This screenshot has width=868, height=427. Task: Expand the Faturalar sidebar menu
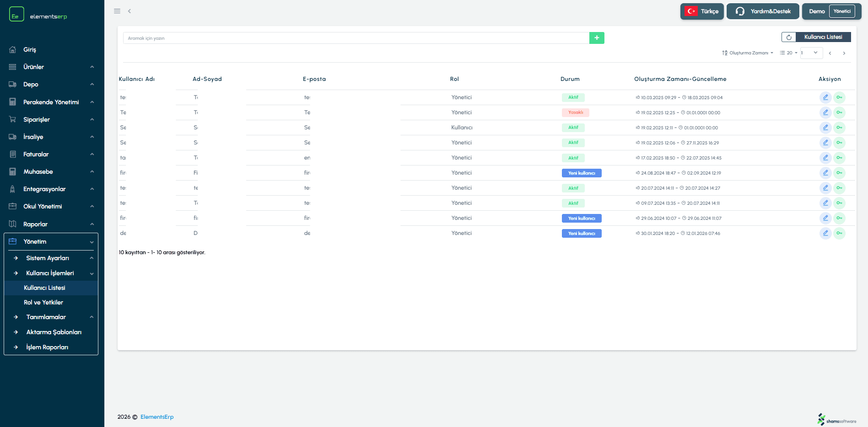point(52,154)
